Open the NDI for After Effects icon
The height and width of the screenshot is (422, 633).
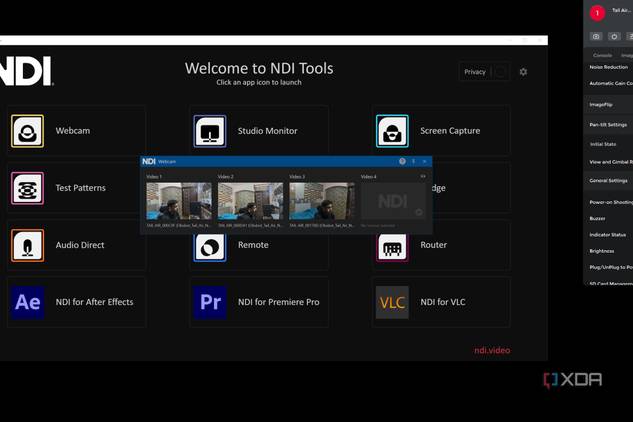coord(27,302)
